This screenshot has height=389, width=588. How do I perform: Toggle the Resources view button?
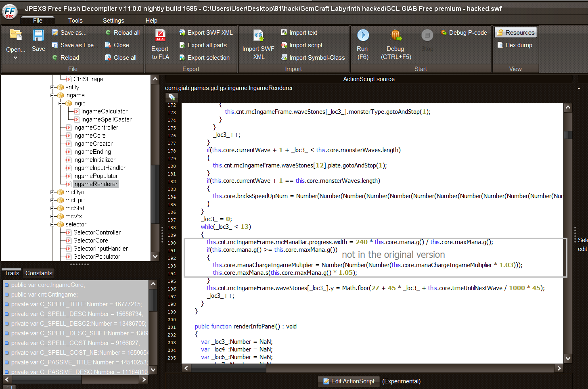516,33
